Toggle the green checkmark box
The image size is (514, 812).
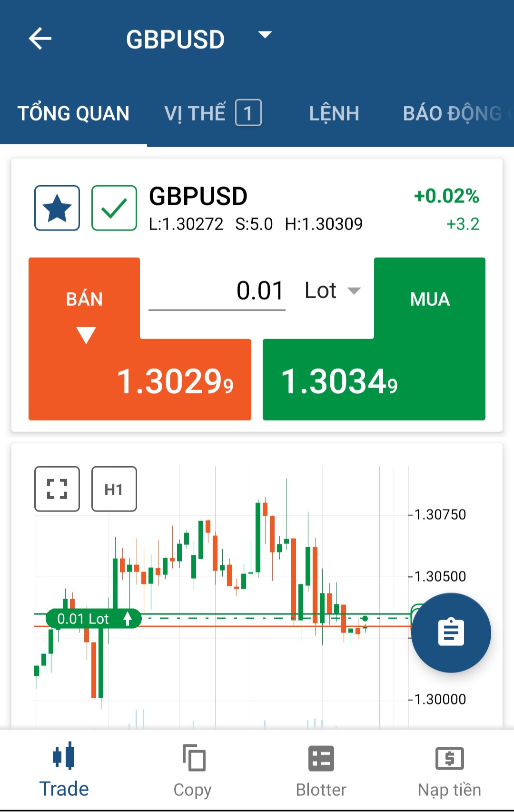114,208
